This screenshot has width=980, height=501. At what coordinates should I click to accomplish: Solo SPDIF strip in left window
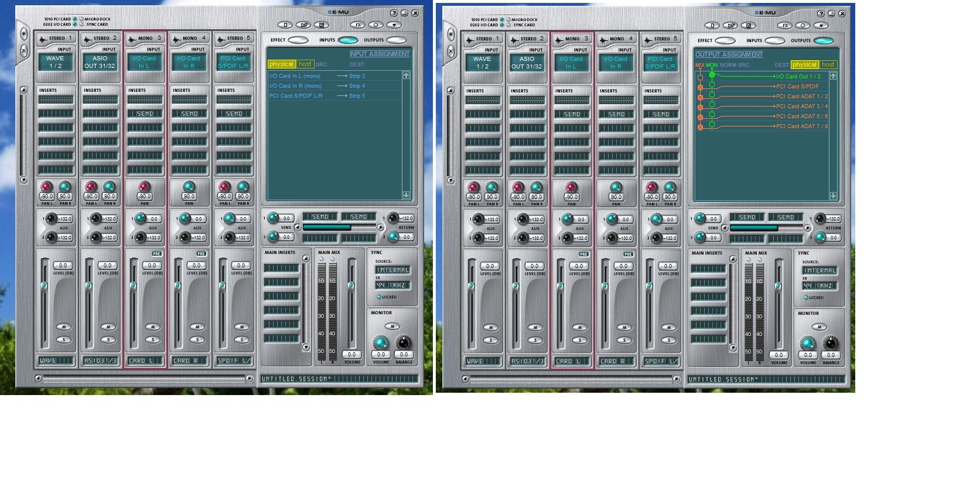[x=241, y=340]
